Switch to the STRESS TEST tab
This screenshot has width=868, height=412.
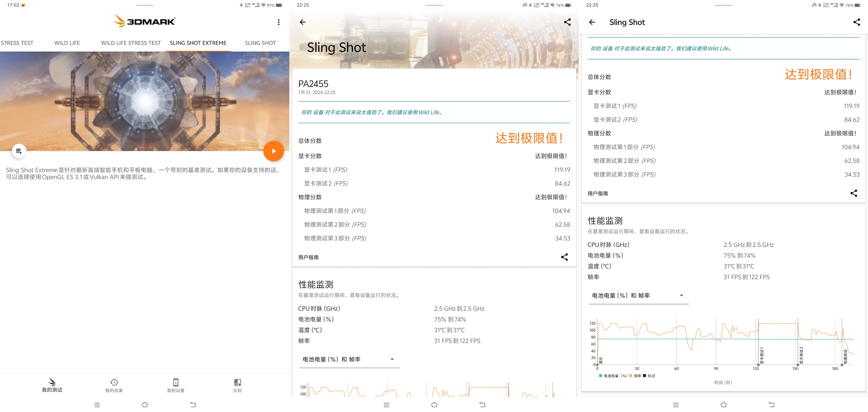click(x=17, y=43)
